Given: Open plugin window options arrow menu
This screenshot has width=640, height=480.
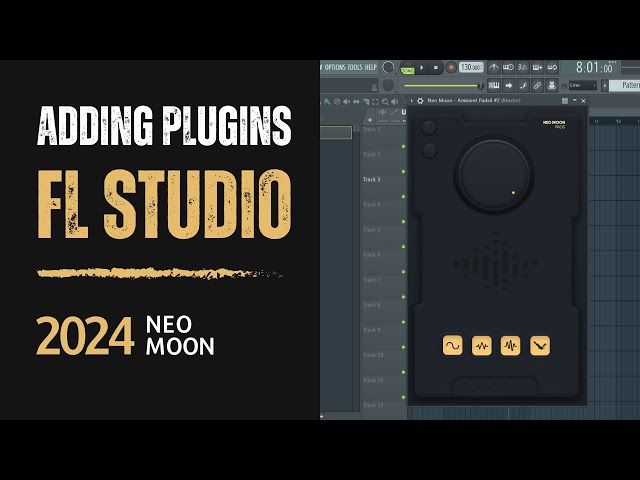Looking at the screenshot, I should coord(412,100).
